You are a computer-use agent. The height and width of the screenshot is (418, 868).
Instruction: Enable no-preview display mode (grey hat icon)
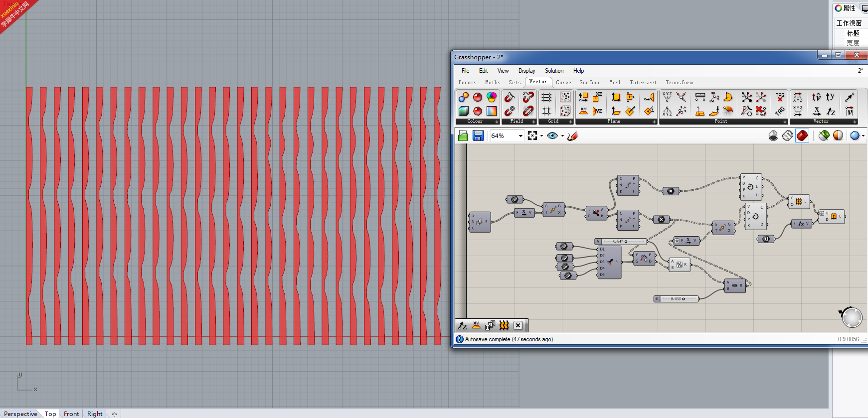[773, 136]
